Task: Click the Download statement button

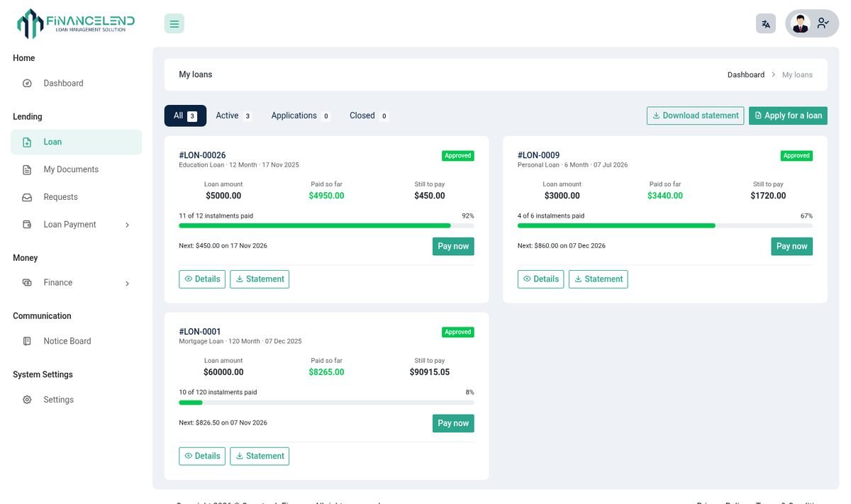Action: pyautogui.click(x=695, y=116)
